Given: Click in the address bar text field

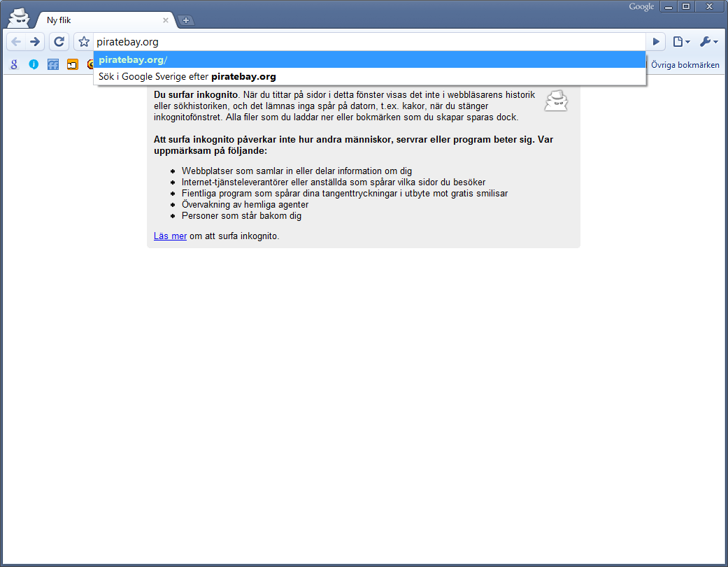Looking at the screenshot, I should click(x=369, y=42).
